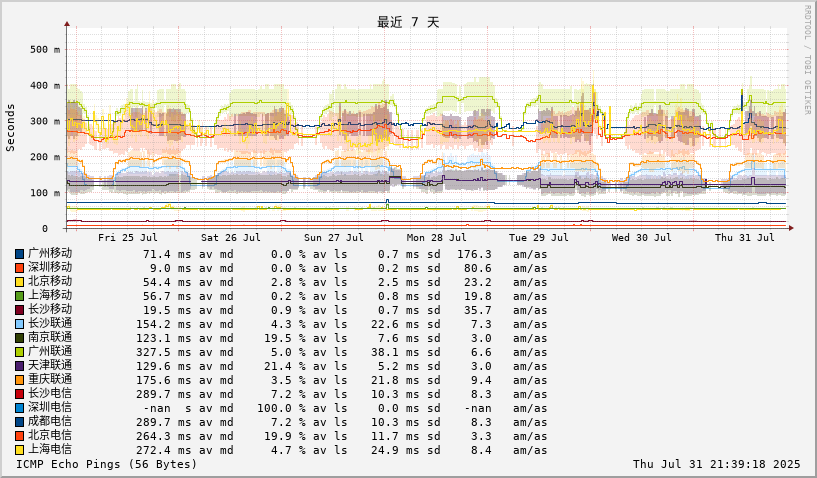Click the 上海电信 yellow legend swatch
Screen dimensions: 817x478
click(19, 450)
